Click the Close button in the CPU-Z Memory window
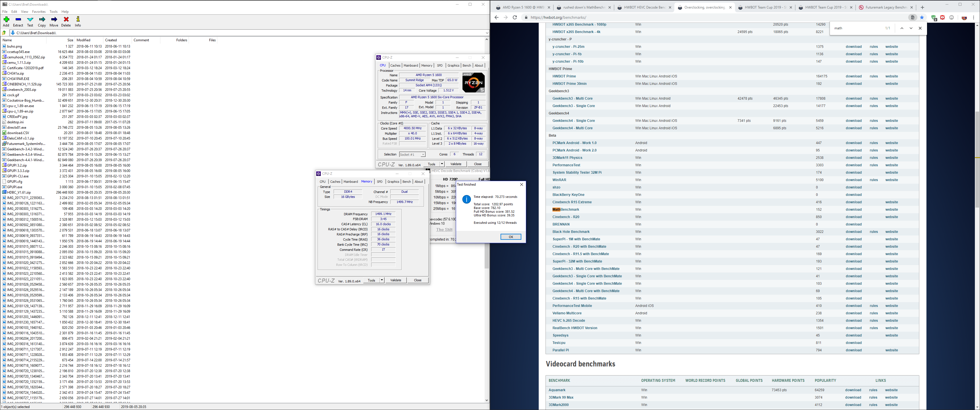980x410 pixels. [x=418, y=280]
